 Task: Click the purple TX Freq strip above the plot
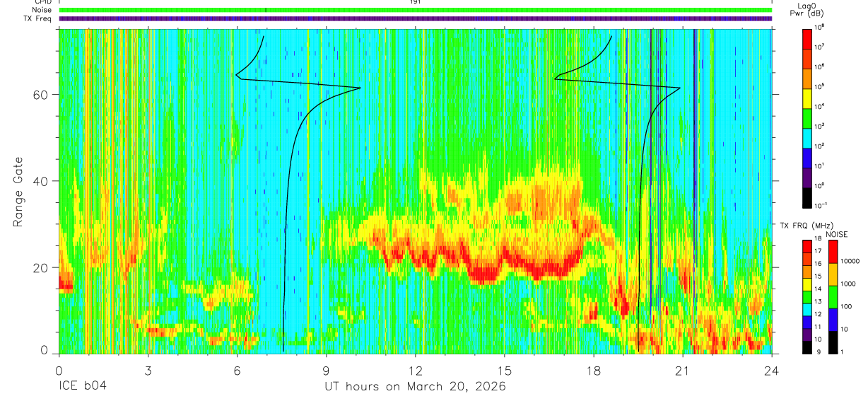click(x=415, y=18)
